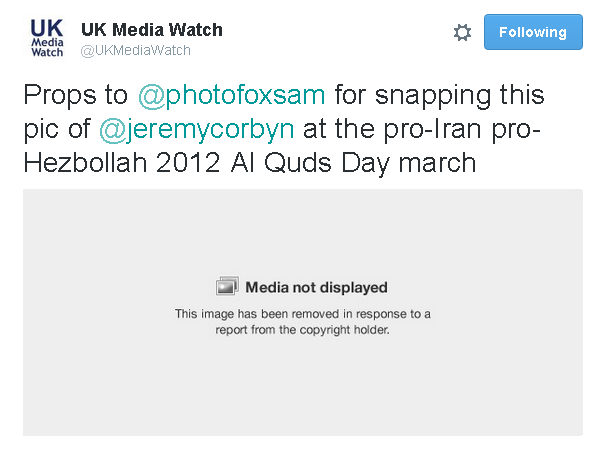Open the @photofoxsam mention link
The height and width of the screenshot is (452, 600).
(x=233, y=96)
